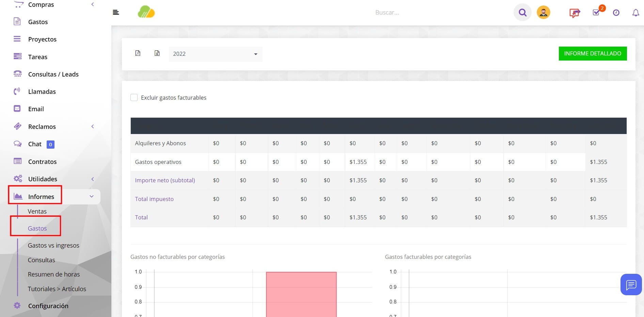644x317 pixels.
Task: Export report as Excel icon
Action: coord(157,53)
